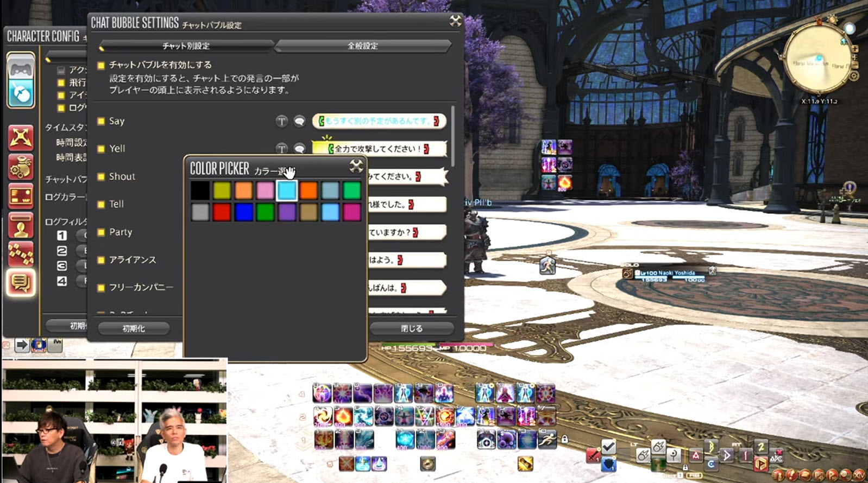This screenshot has width=868, height=483.
Task: Toggle the Shout chat bubble checkbox
Action: (x=101, y=176)
